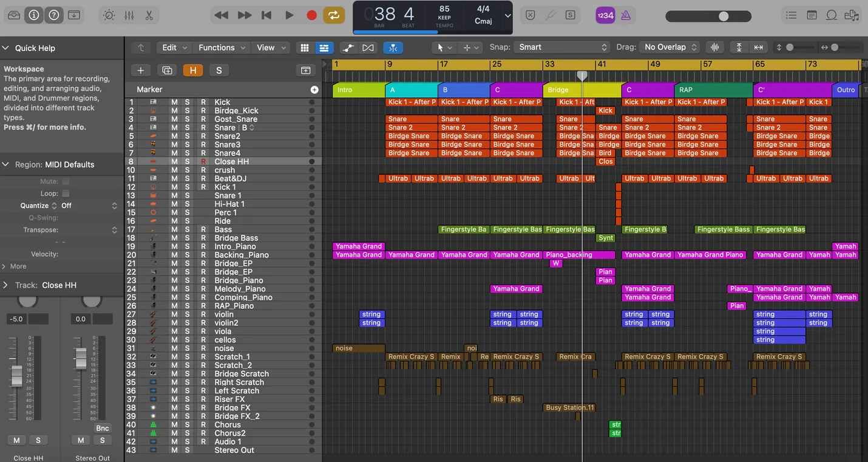Open the View menu in Tracks area
Image resolution: width=868 pixels, height=462 pixels.
click(271, 47)
